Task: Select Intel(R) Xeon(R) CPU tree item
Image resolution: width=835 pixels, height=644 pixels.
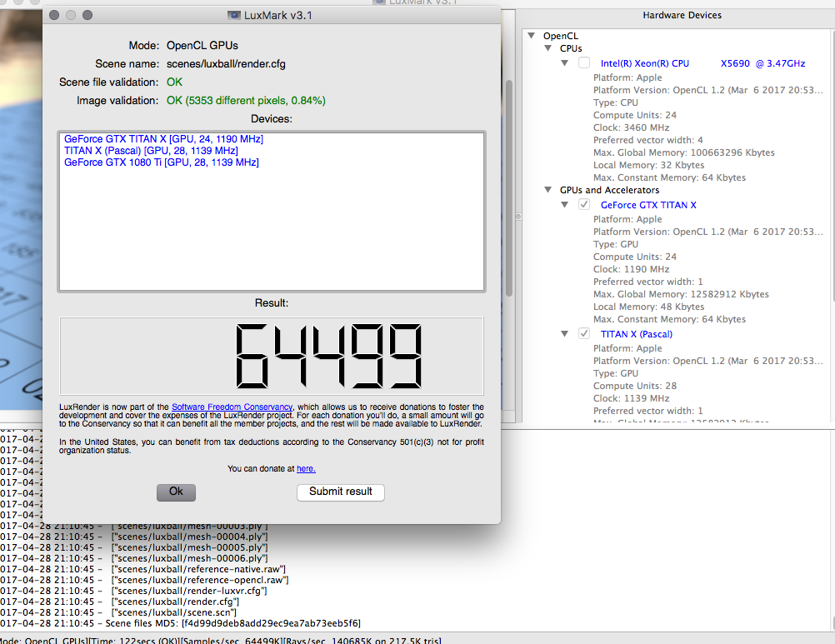Action: 702,63
